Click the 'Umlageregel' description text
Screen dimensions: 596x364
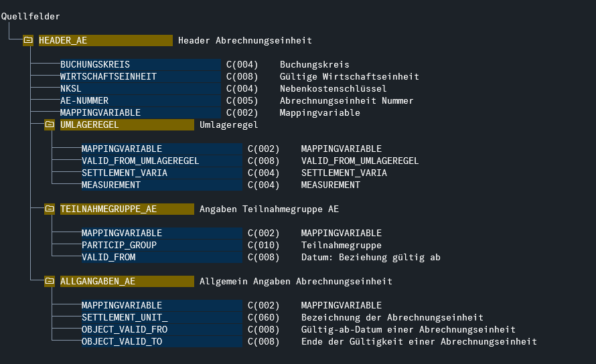[x=229, y=124]
